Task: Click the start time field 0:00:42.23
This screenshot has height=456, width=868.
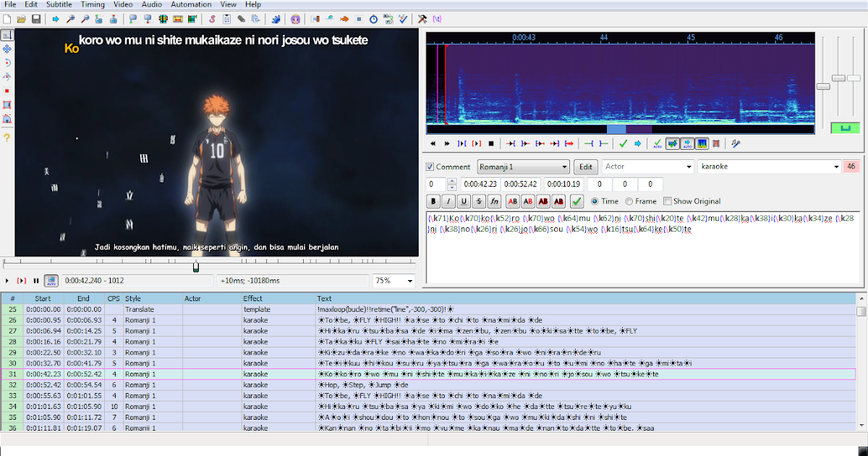Action: pyautogui.click(x=481, y=185)
